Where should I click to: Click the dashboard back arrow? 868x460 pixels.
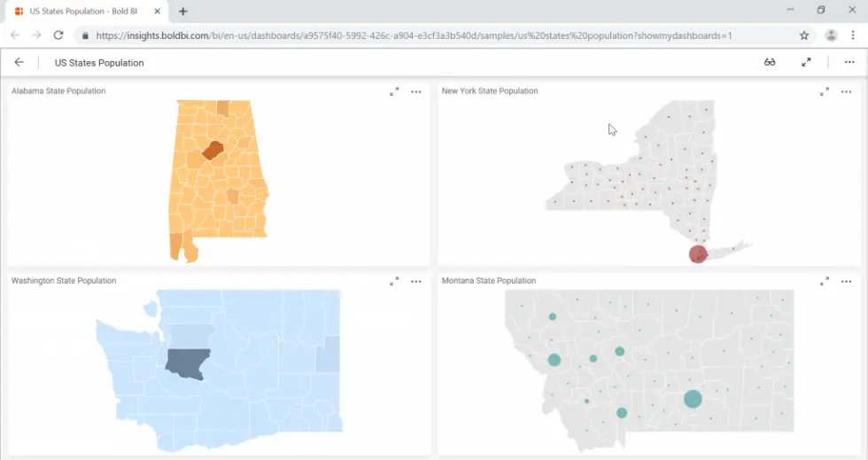(x=19, y=63)
